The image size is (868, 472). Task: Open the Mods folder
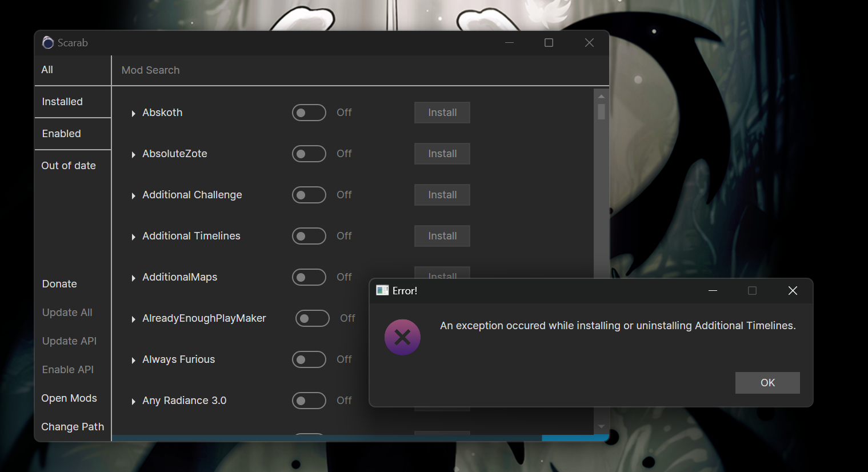[69, 398]
